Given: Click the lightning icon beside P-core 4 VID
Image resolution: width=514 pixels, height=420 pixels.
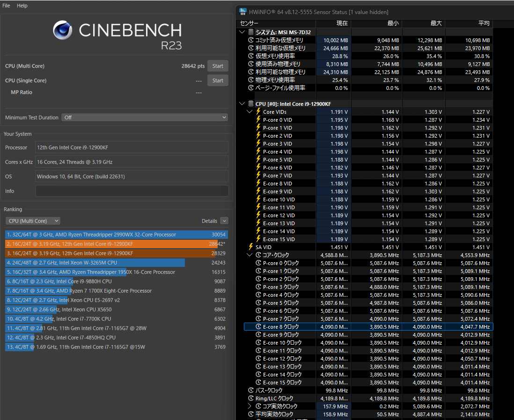Looking at the screenshot, I should pos(258,152).
